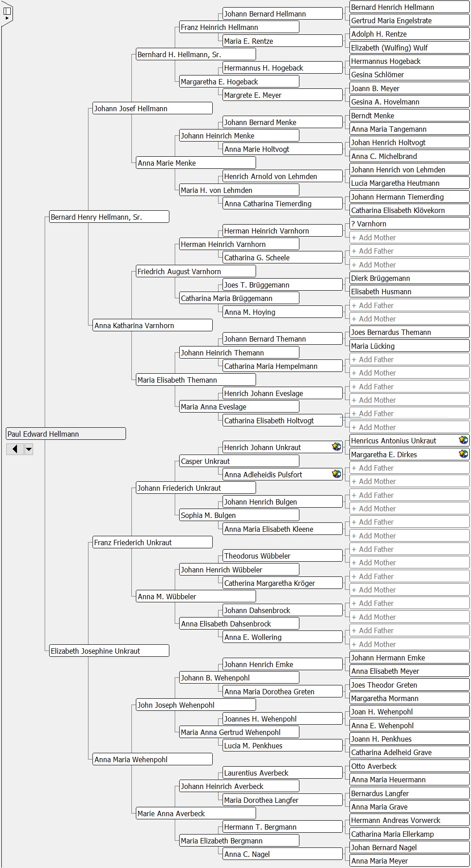This screenshot has height=868, width=471.
Task: Click hint icon on Henrich Johann Unkraut
Action: 336,447
